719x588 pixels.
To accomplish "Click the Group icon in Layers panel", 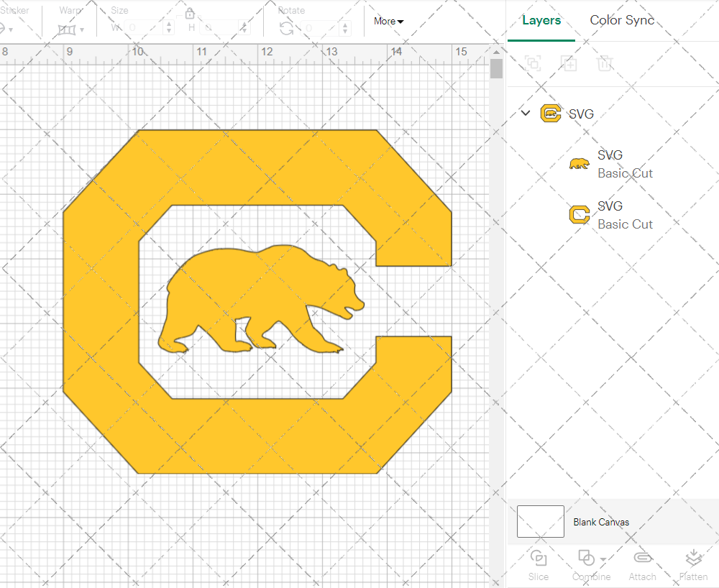I will point(533,63).
